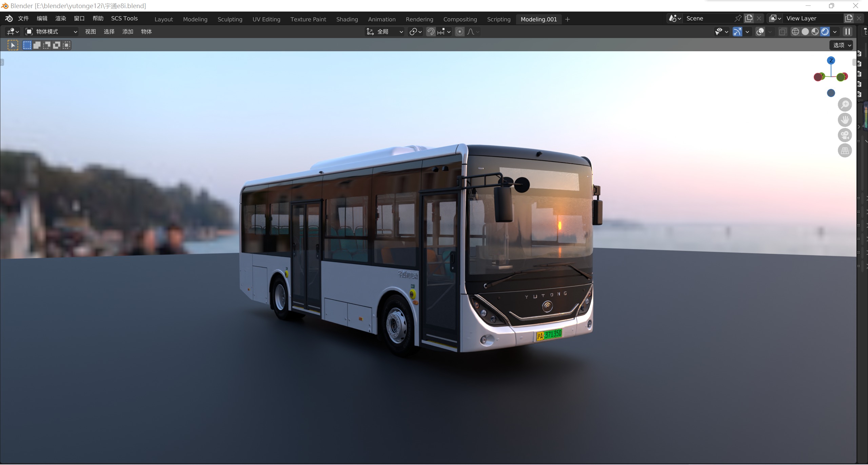The width and height of the screenshot is (868, 465).
Task: Switch to the Scripting workspace tab
Action: click(499, 19)
